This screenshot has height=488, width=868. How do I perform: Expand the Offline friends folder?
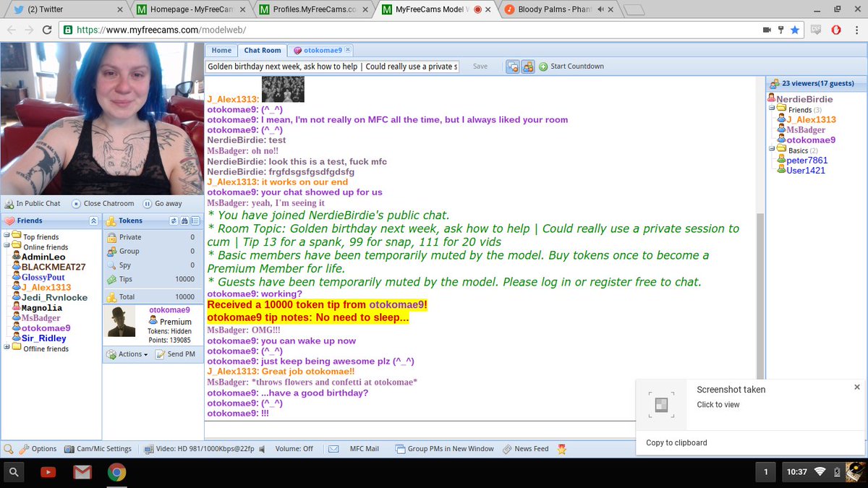[x=7, y=348]
